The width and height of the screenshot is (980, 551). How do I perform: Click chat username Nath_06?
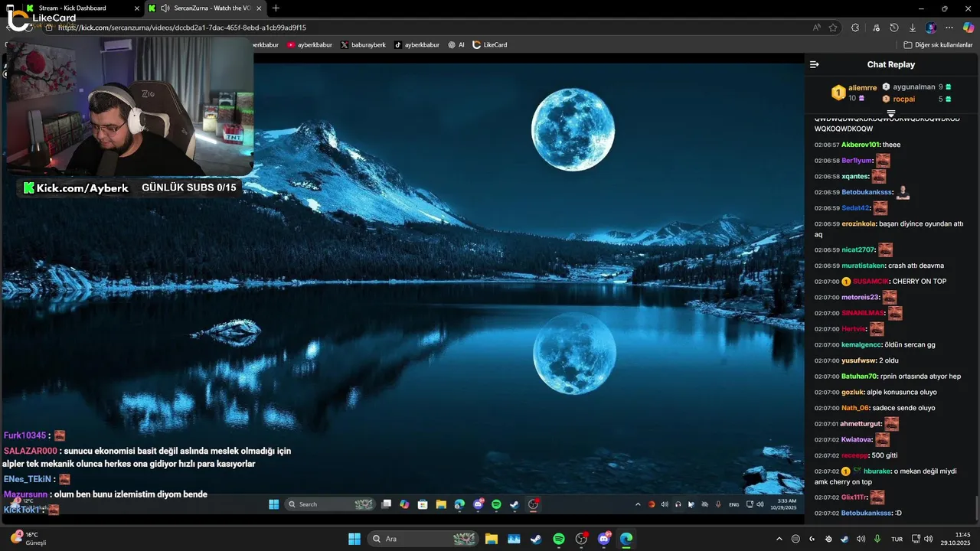coord(855,408)
